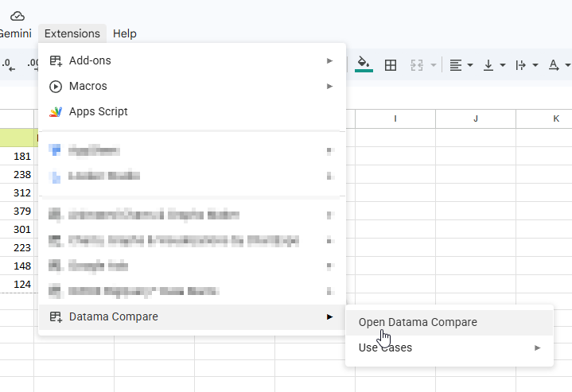The image size is (572, 392).
Task: Click the cell containing 124
Action: click(17, 284)
